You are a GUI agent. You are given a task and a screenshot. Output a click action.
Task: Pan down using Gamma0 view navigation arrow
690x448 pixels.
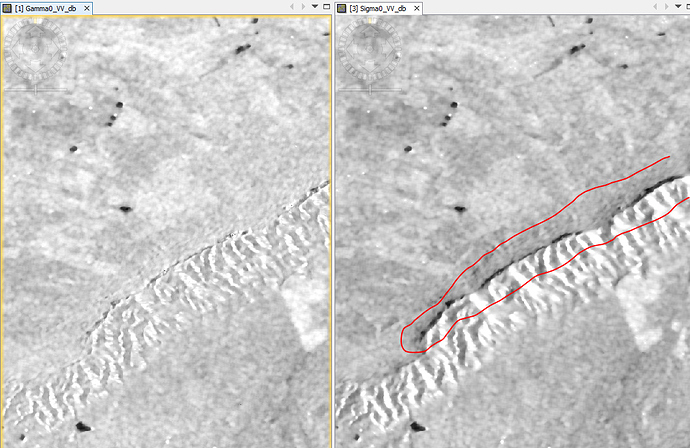(36, 67)
